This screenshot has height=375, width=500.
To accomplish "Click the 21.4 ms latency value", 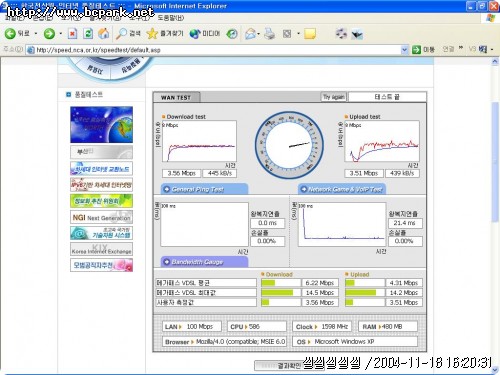I will (x=405, y=223).
